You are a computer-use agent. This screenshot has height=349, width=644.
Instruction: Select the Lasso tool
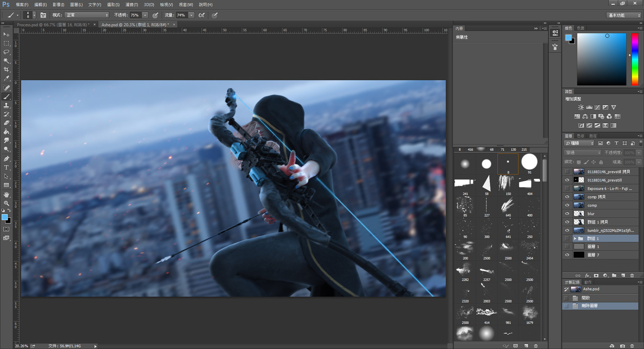[6, 52]
